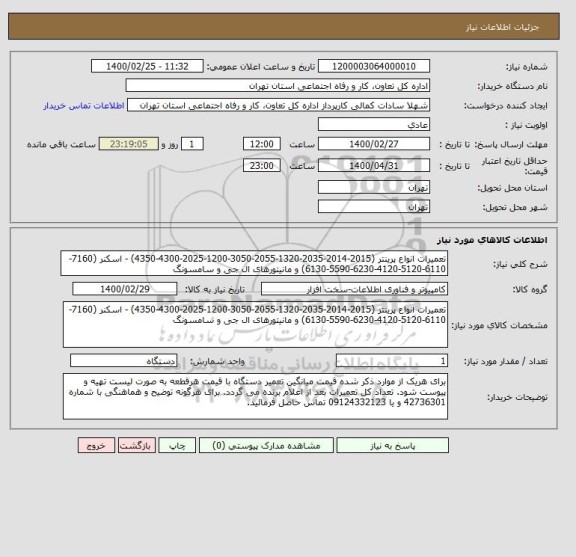Screen dimensions: 576x557
Task: Select the quantity field with value 1
Action: [x=392, y=361]
